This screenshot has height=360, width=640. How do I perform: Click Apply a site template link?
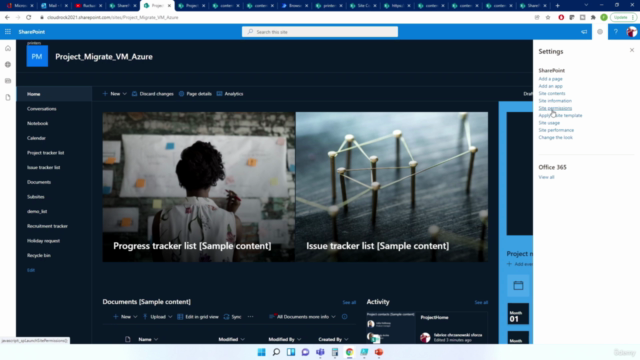(x=560, y=116)
